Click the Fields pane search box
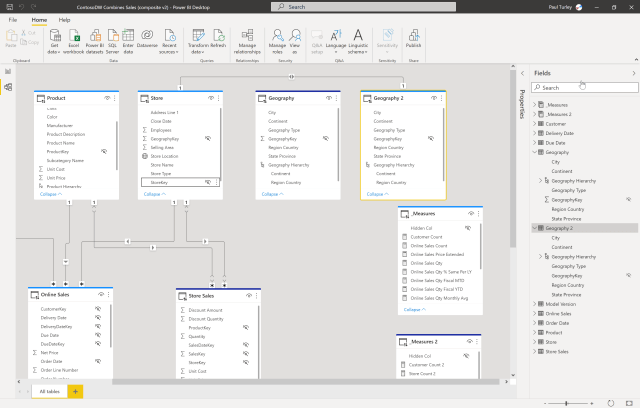 coord(585,88)
